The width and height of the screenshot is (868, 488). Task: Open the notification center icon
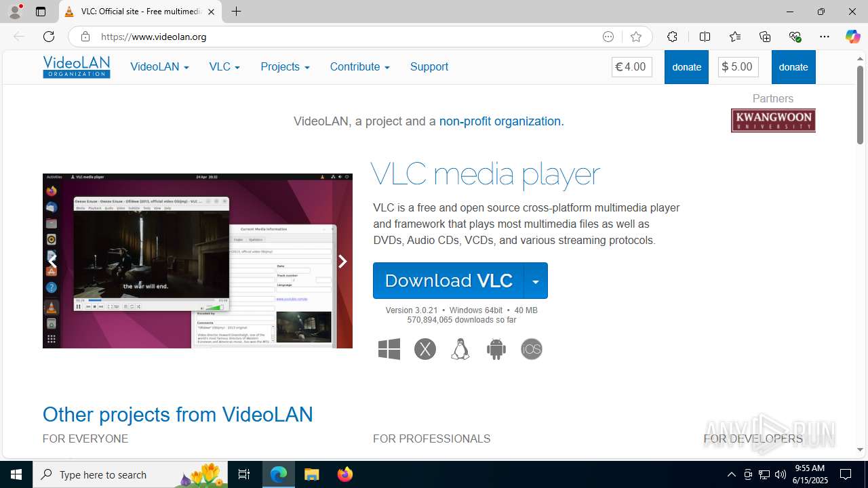coord(846,474)
